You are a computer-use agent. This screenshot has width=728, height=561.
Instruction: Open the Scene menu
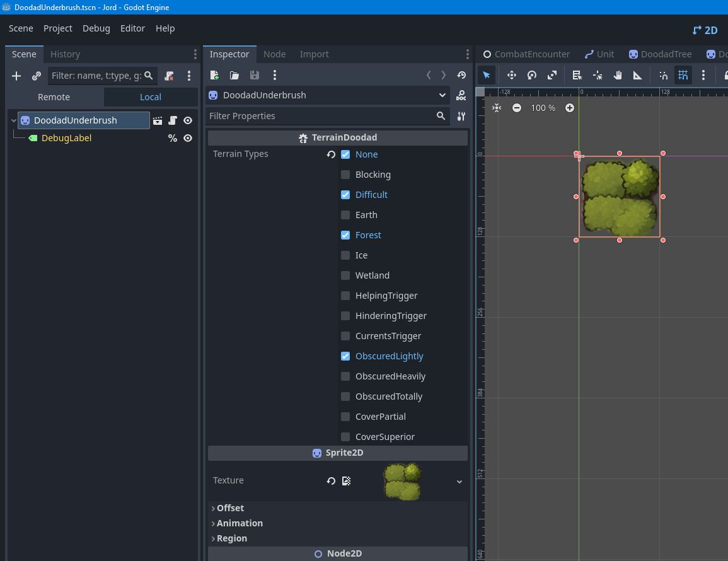click(x=21, y=29)
